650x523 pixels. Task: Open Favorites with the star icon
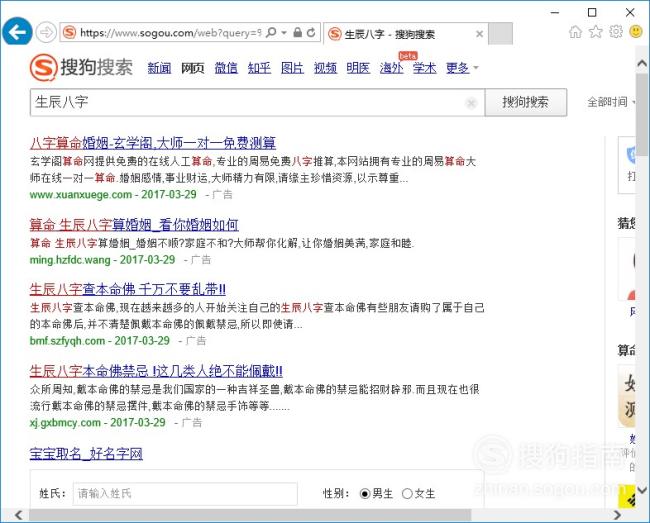click(x=596, y=31)
